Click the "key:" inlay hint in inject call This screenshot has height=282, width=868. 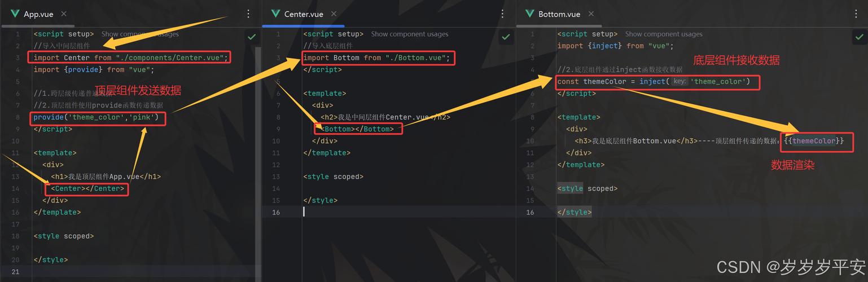[680, 82]
